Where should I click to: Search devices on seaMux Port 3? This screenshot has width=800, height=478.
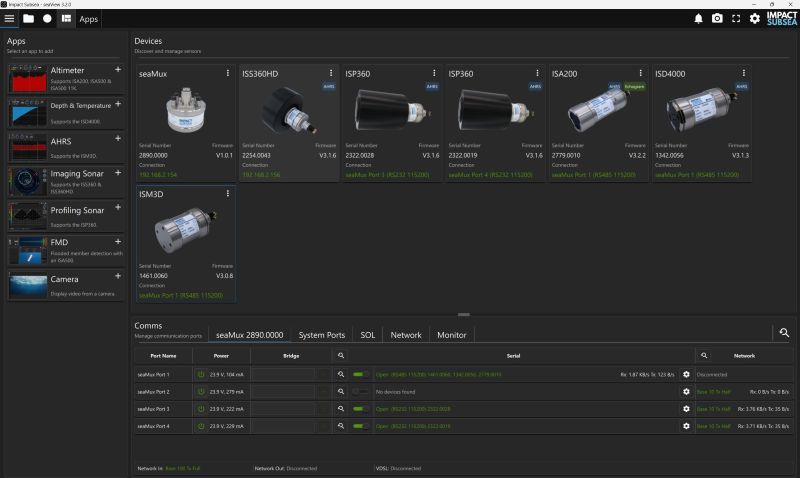[x=341, y=409]
